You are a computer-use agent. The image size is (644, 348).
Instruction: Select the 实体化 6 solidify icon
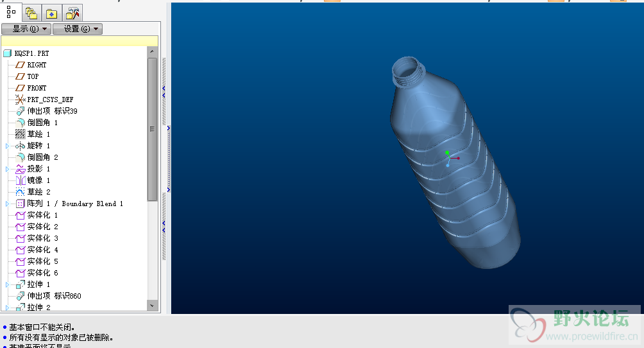(x=20, y=273)
